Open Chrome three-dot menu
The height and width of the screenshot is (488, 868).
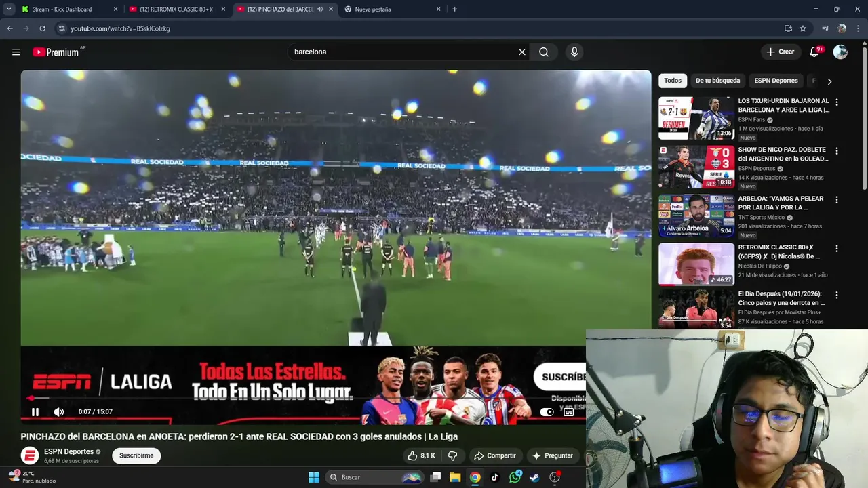click(x=858, y=28)
